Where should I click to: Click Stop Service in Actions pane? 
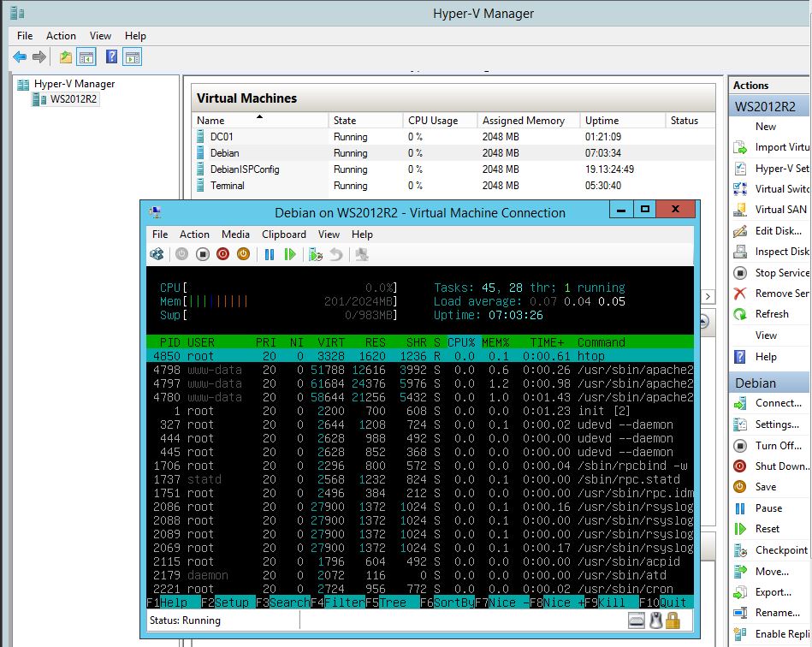tap(781, 273)
